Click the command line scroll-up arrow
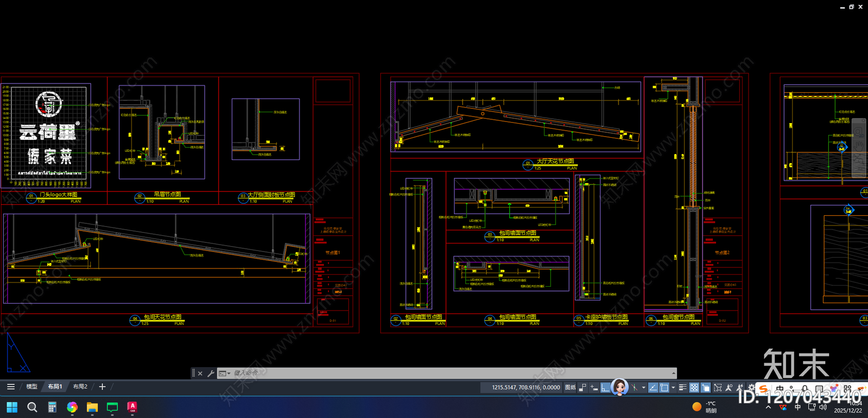The width and height of the screenshot is (868, 418). click(674, 373)
